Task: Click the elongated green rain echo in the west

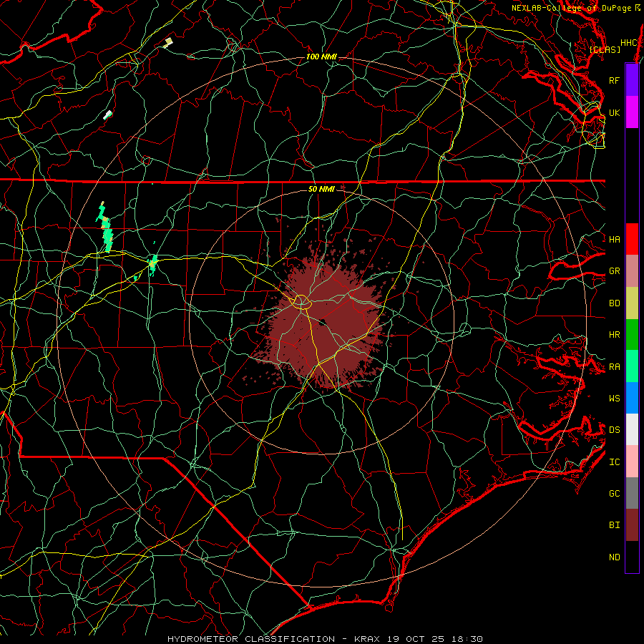Action: 105,227
